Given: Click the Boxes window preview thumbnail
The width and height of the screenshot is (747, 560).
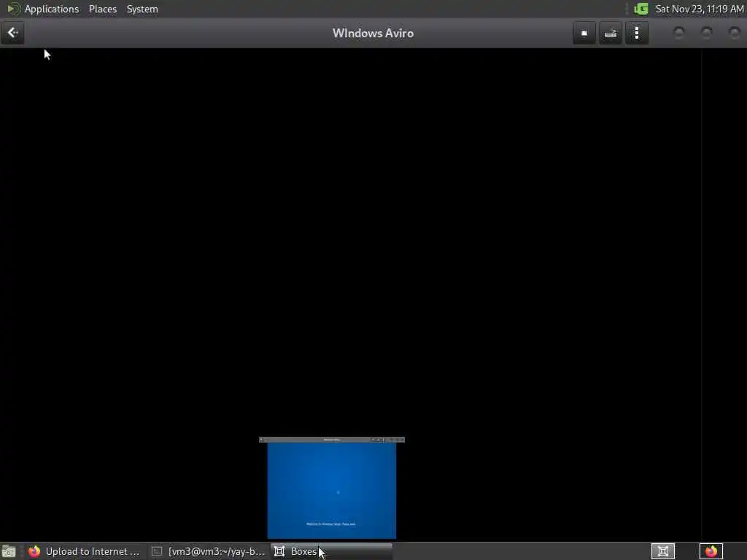Looking at the screenshot, I should [x=332, y=488].
